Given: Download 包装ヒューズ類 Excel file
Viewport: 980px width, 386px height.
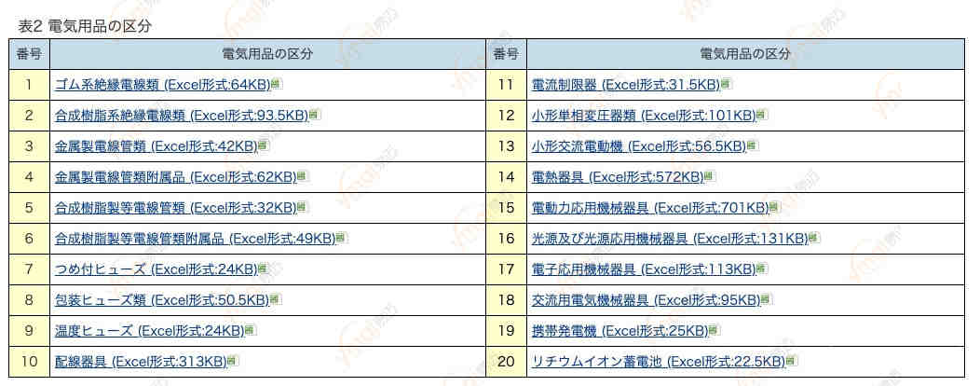Looking at the screenshot, I should [x=162, y=299].
